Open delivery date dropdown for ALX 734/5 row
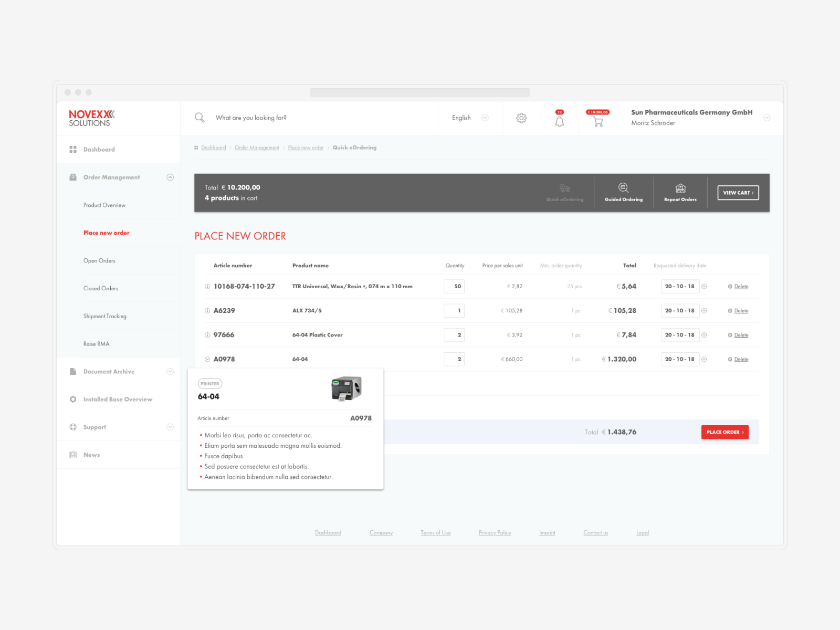This screenshot has height=630, width=840. (704, 311)
